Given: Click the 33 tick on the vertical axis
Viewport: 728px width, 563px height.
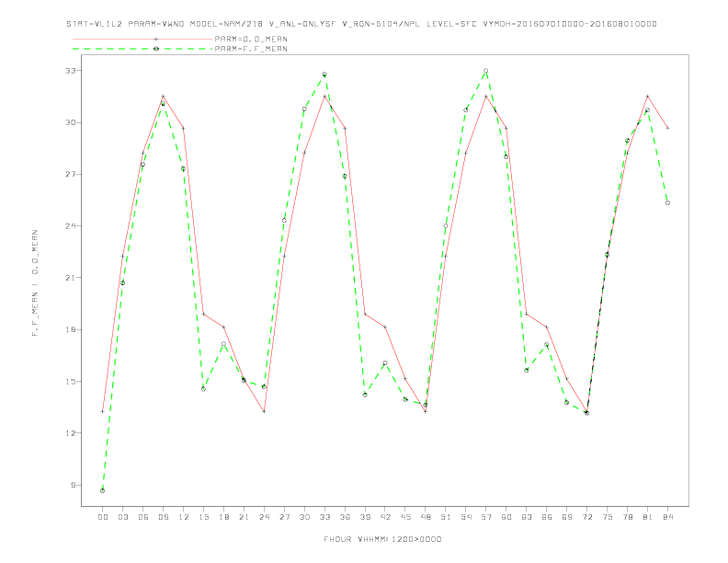Looking at the screenshot, I should tap(71, 71).
